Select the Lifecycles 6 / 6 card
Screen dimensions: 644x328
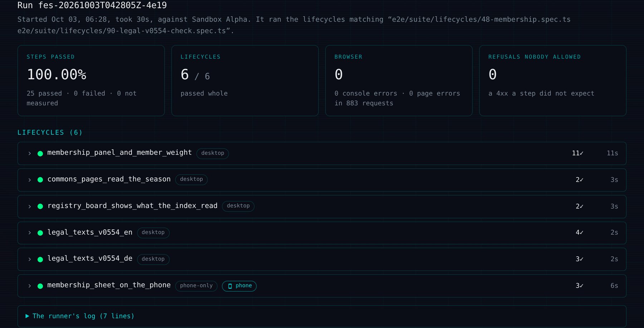click(245, 80)
